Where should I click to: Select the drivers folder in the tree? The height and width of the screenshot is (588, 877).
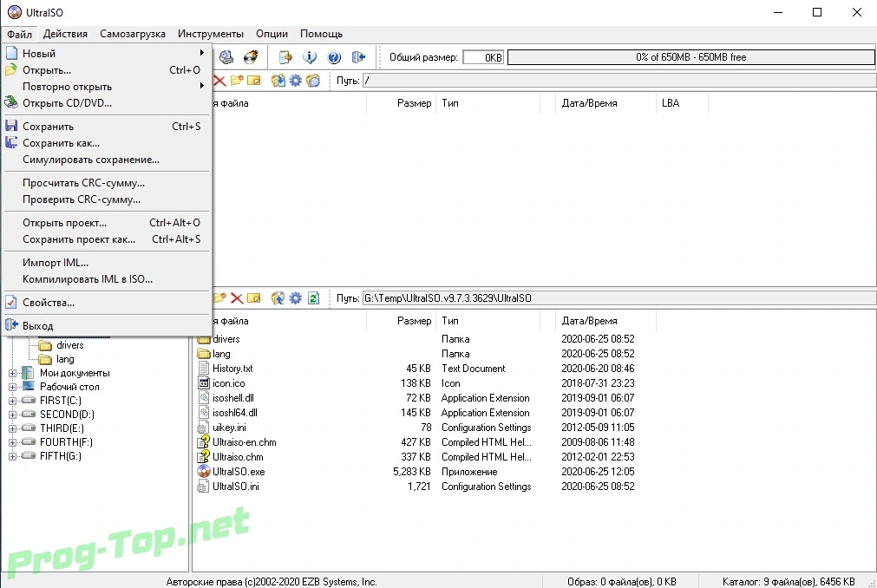[70, 345]
